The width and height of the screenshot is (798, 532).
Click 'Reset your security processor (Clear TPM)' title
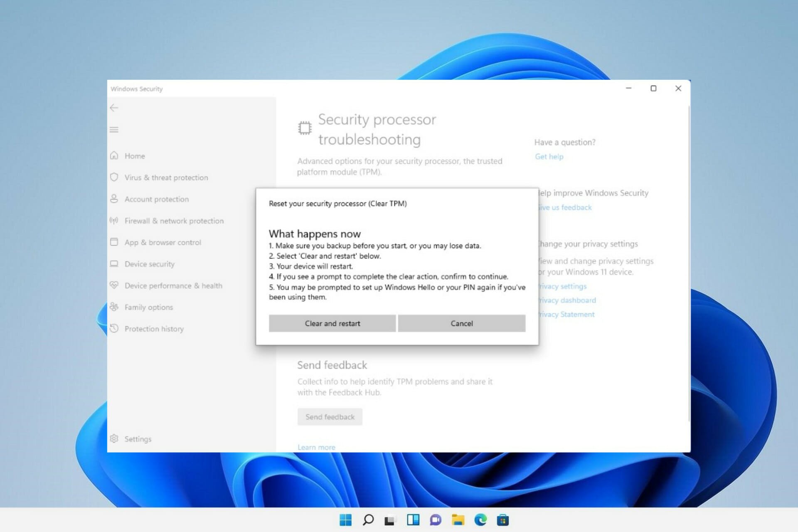click(x=337, y=204)
